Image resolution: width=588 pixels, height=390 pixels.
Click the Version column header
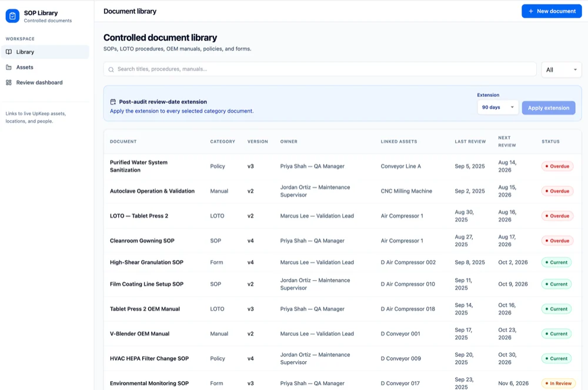[258, 142]
